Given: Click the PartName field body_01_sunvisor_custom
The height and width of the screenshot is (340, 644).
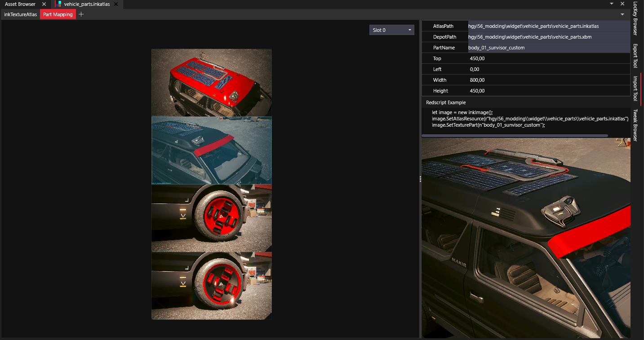Looking at the screenshot, I should [548, 48].
